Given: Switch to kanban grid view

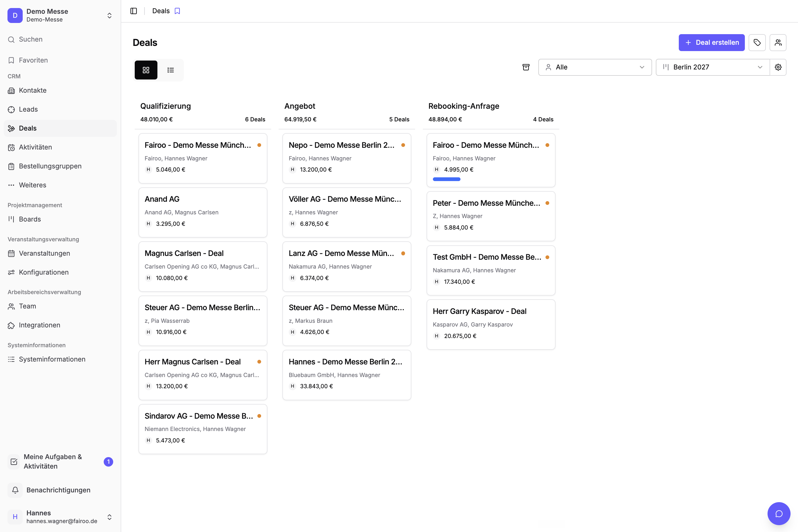Looking at the screenshot, I should tap(146, 70).
